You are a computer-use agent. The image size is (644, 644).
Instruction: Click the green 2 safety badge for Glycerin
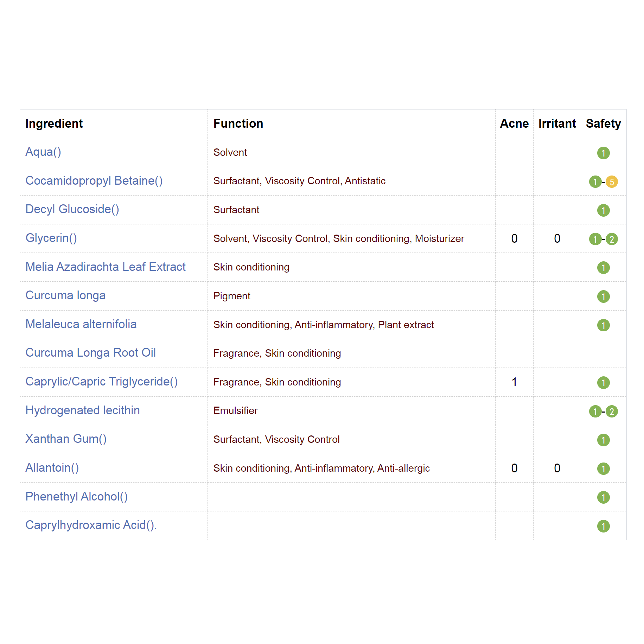pyautogui.click(x=612, y=239)
